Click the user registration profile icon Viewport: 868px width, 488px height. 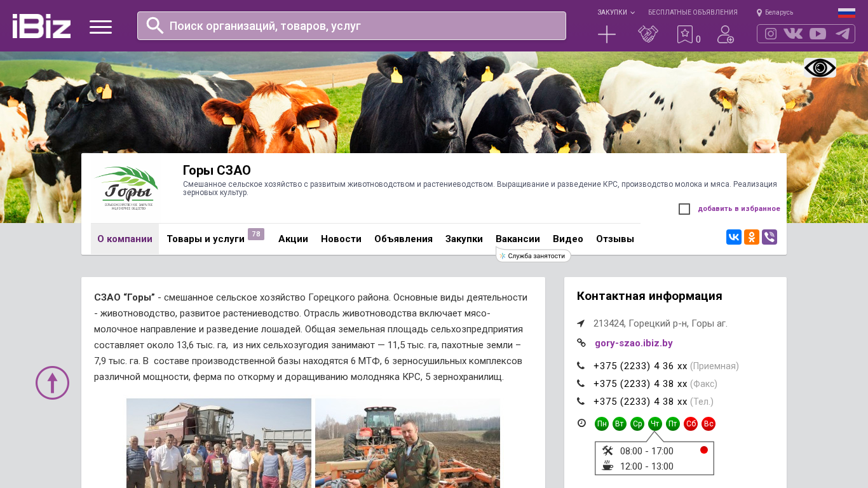tap(726, 34)
